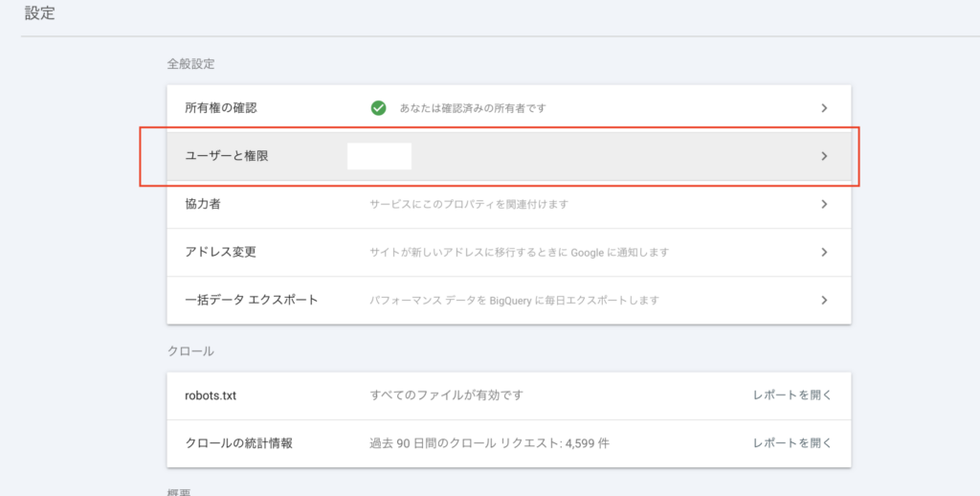
Task: Click the chevron arrow on 所有権の確認 row
Action: click(x=824, y=108)
